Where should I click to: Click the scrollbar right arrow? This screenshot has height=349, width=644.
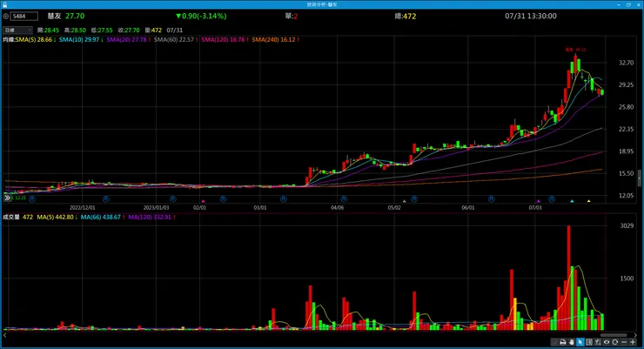pyautogui.click(x=635, y=335)
